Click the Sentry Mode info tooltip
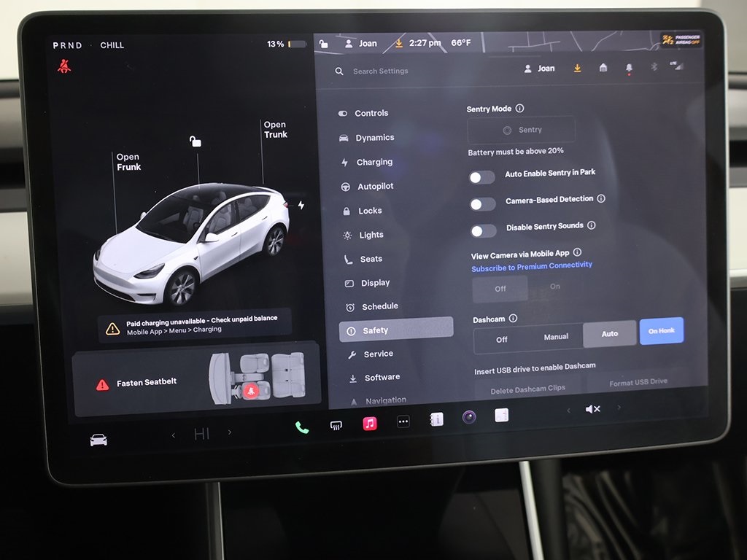This screenshot has width=747, height=560. (518, 108)
